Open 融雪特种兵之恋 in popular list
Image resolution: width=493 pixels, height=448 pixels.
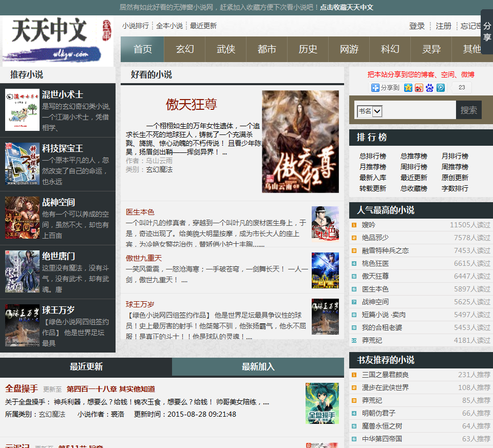385,251
